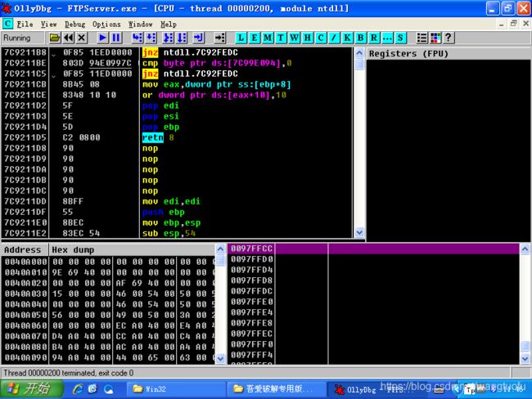This screenshot has width=532, height=399.
Task: Pause execution with the pause icon
Action: pos(116,38)
